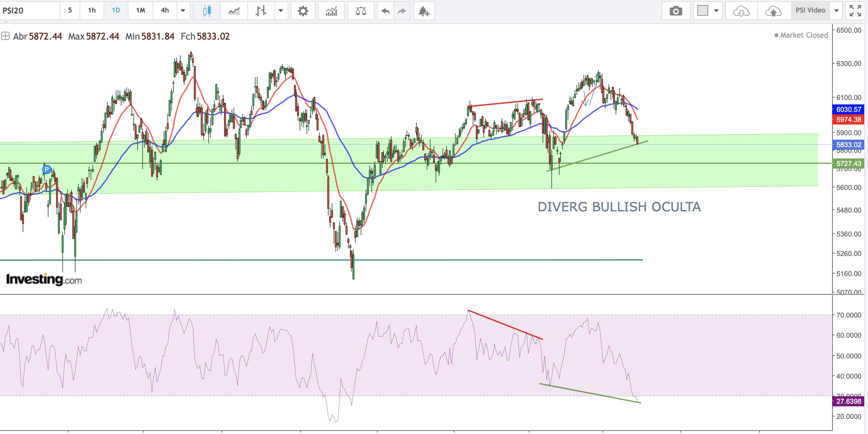Click the redo arrow
This screenshot has height=434, width=868.
coord(402,11)
